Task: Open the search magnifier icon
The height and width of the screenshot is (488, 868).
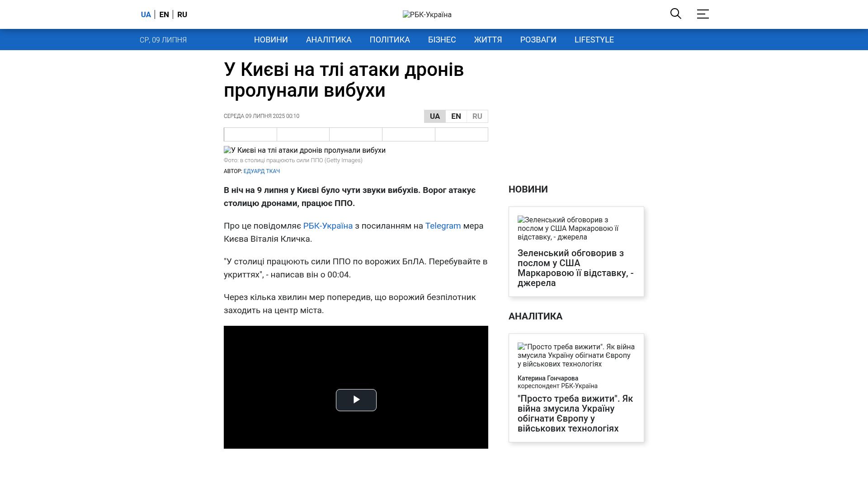Action: pyautogui.click(x=675, y=14)
